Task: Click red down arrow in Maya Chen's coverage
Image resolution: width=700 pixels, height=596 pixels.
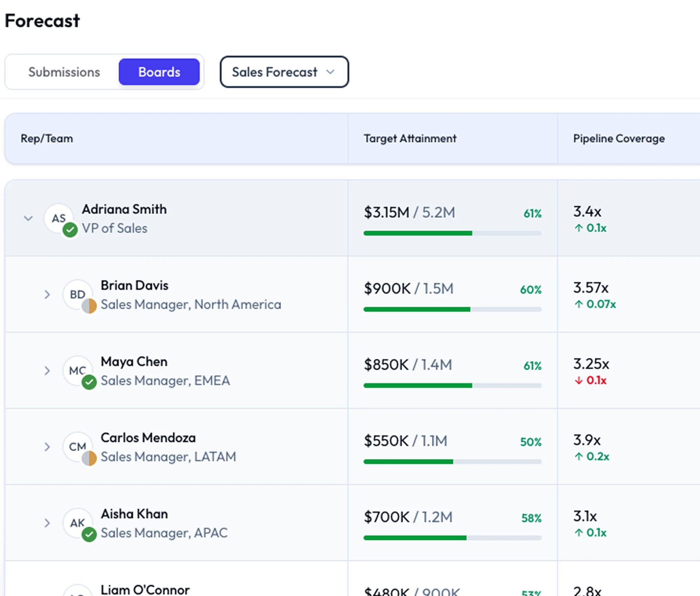Action: pyautogui.click(x=579, y=380)
